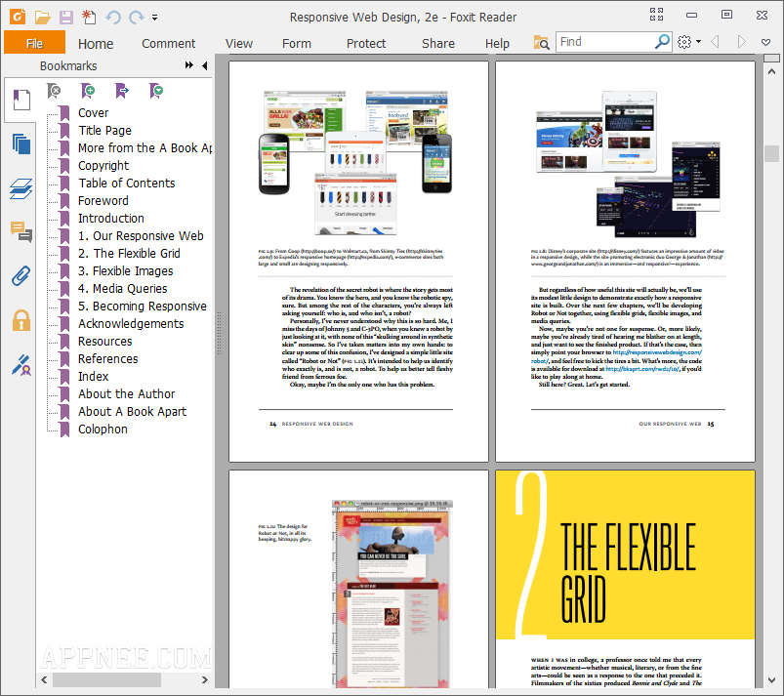Click add new bookmark icon
Image resolution: width=784 pixels, height=696 pixels.
[88, 91]
